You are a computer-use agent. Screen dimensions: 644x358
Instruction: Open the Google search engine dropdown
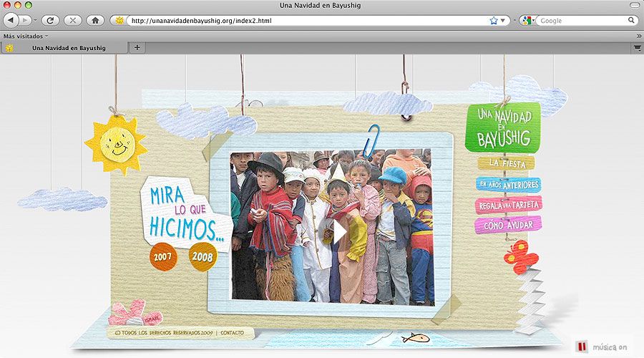point(527,21)
